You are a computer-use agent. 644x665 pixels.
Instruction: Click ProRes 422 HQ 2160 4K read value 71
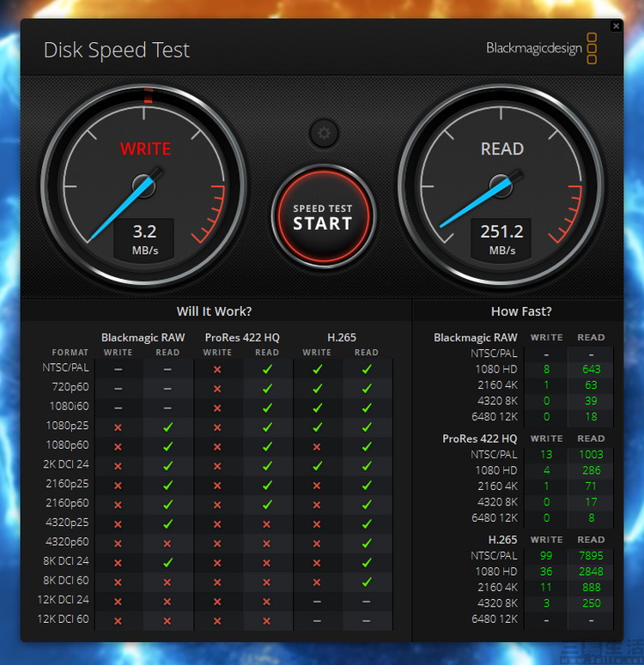tap(591, 487)
